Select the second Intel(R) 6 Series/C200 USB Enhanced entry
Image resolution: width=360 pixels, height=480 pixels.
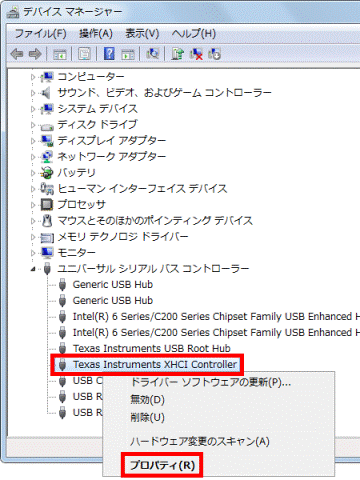point(216,332)
